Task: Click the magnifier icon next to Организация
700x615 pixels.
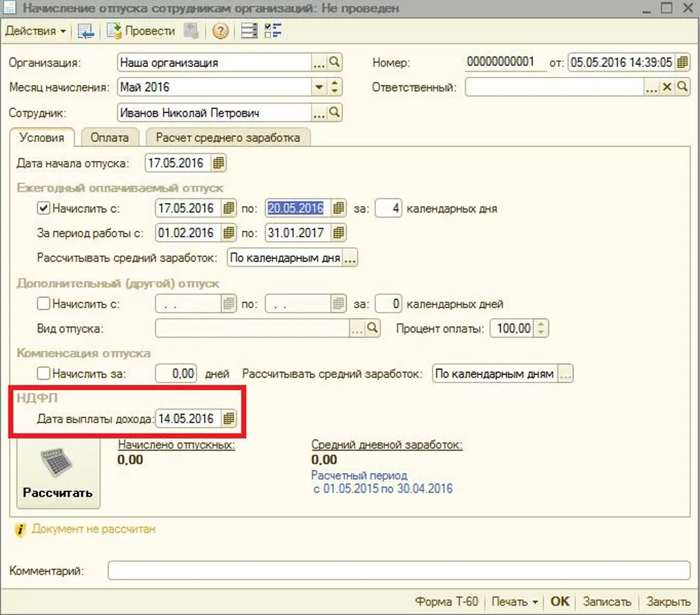Action: (335, 62)
